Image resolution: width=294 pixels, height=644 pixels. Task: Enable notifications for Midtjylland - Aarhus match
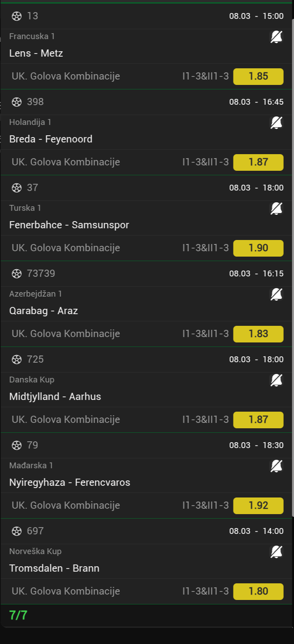point(276,380)
